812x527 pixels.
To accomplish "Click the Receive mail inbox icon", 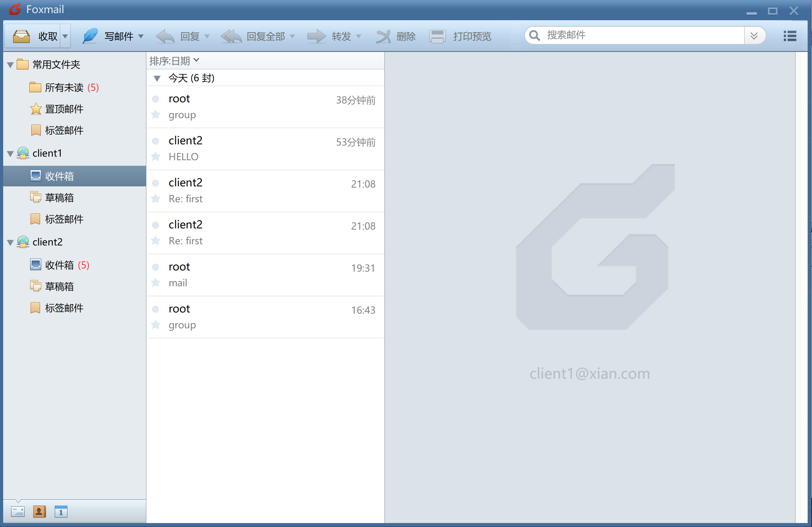I will click(x=22, y=36).
